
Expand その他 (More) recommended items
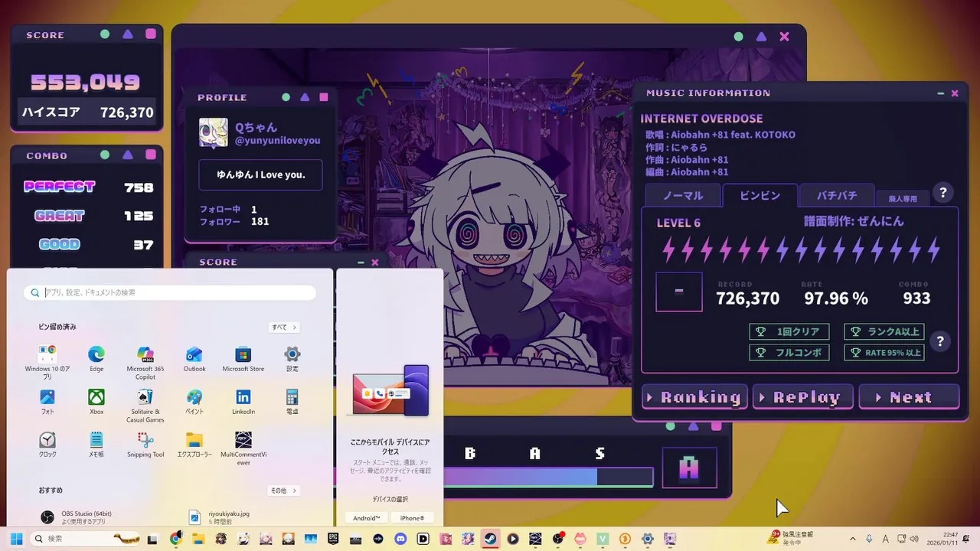[x=284, y=491]
